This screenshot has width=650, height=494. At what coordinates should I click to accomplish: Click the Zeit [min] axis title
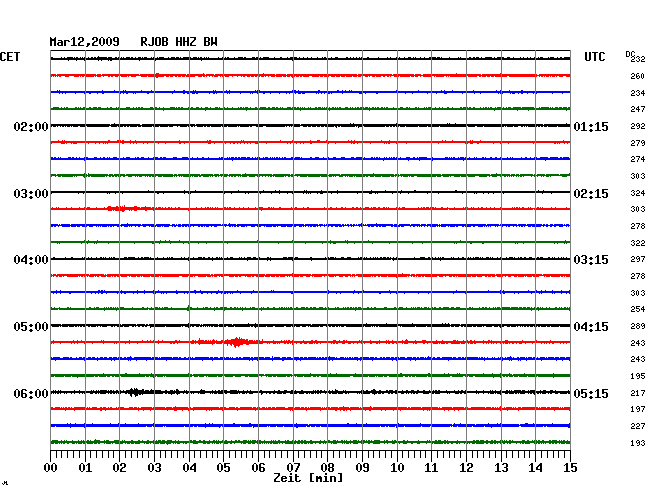[308, 478]
